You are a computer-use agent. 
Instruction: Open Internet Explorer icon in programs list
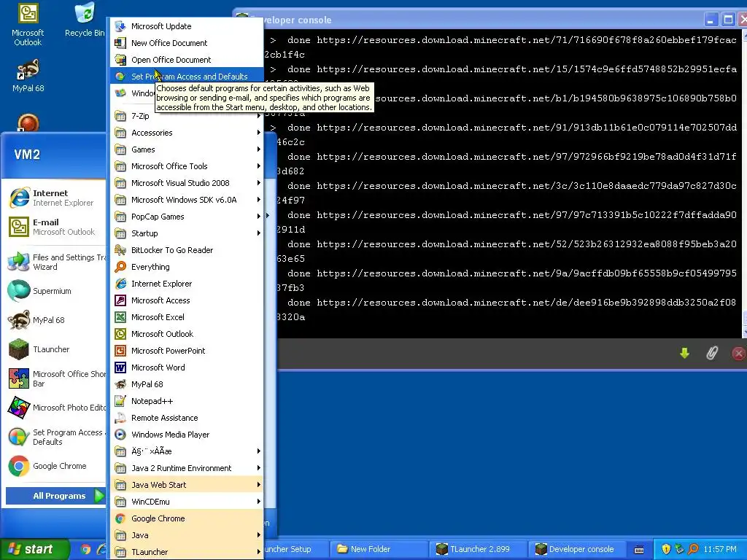(x=120, y=284)
